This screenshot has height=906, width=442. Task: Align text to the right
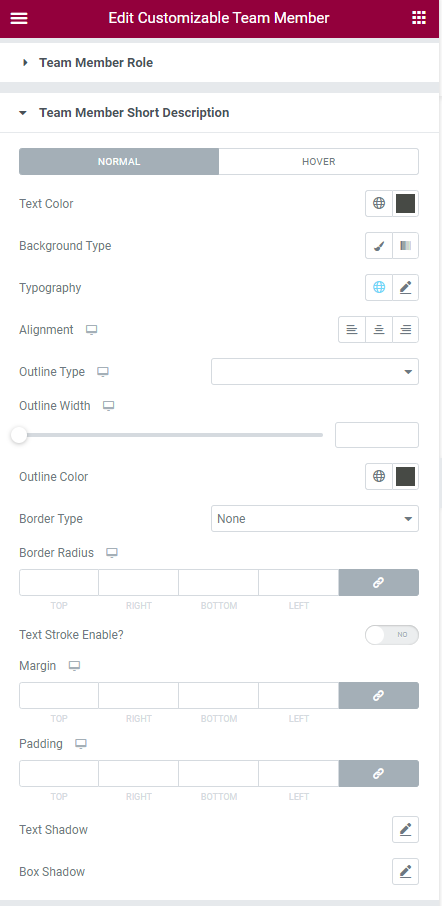point(406,330)
